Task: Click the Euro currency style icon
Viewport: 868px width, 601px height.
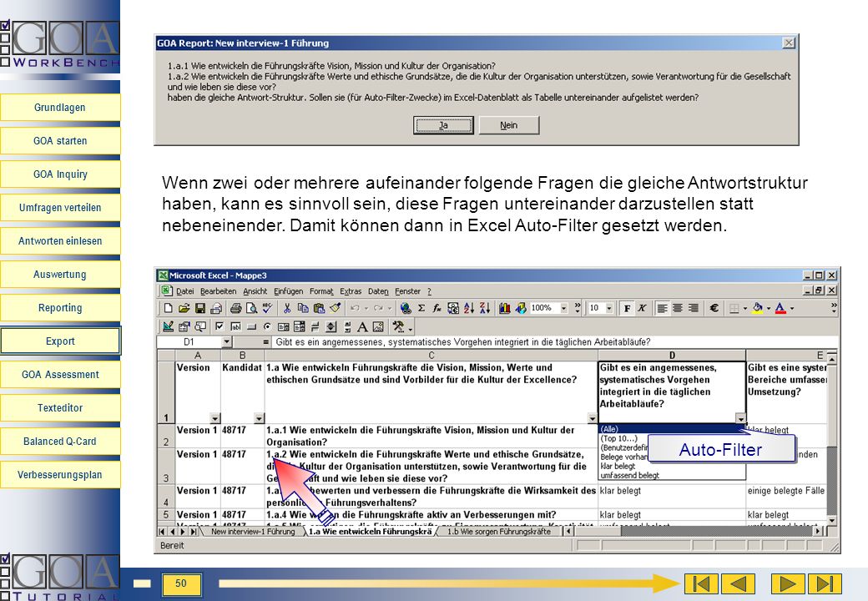Action: tap(714, 308)
